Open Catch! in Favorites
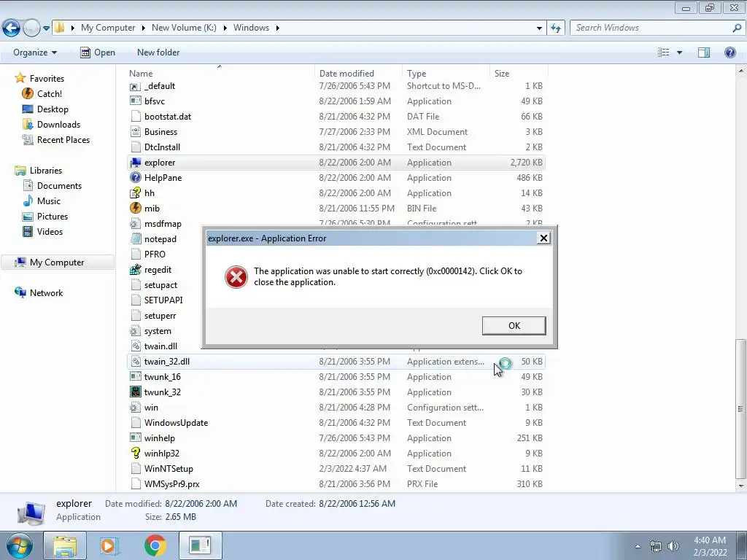Viewport: 747px width, 560px height. (50, 94)
